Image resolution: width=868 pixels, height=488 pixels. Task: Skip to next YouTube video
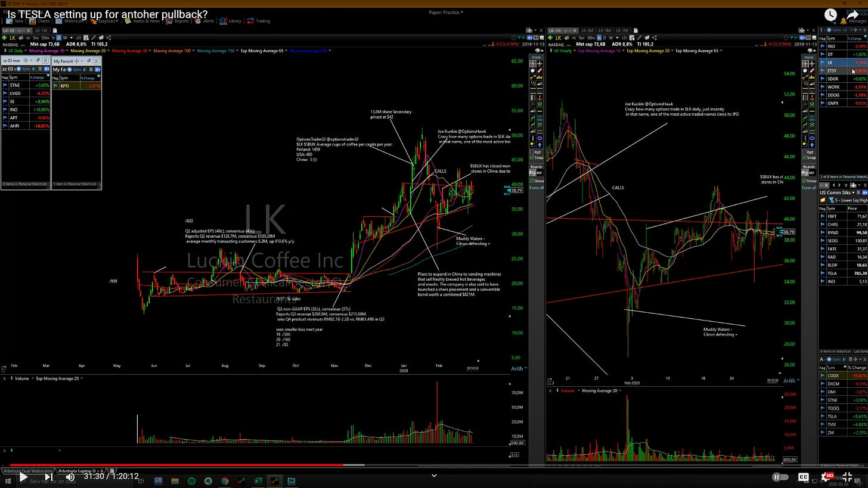pyautogui.click(x=48, y=477)
